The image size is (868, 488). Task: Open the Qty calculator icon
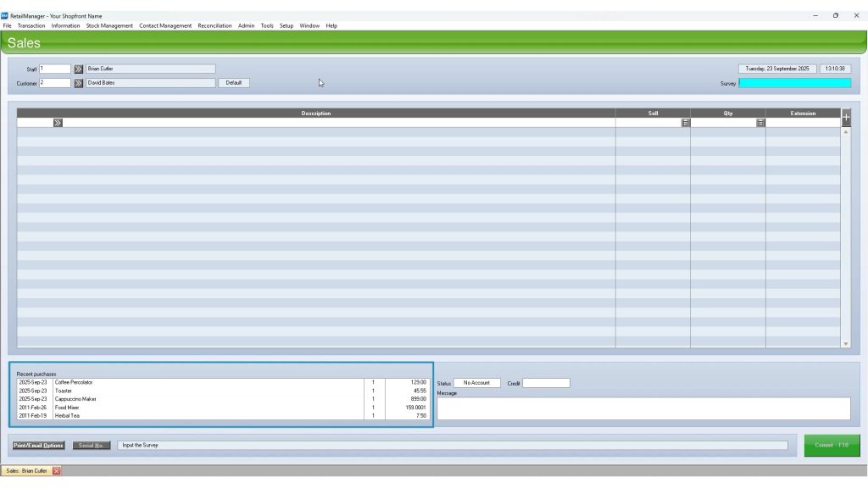(x=760, y=123)
